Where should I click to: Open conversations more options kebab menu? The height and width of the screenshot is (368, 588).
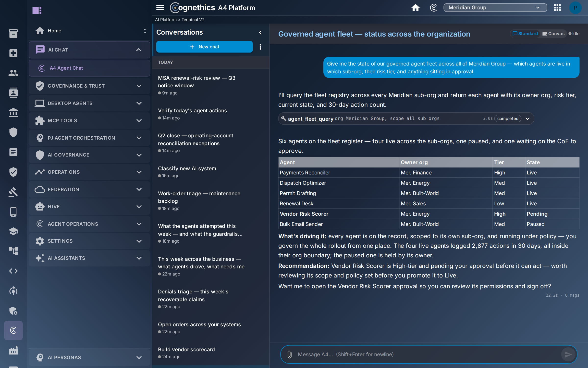pos(260,47)
